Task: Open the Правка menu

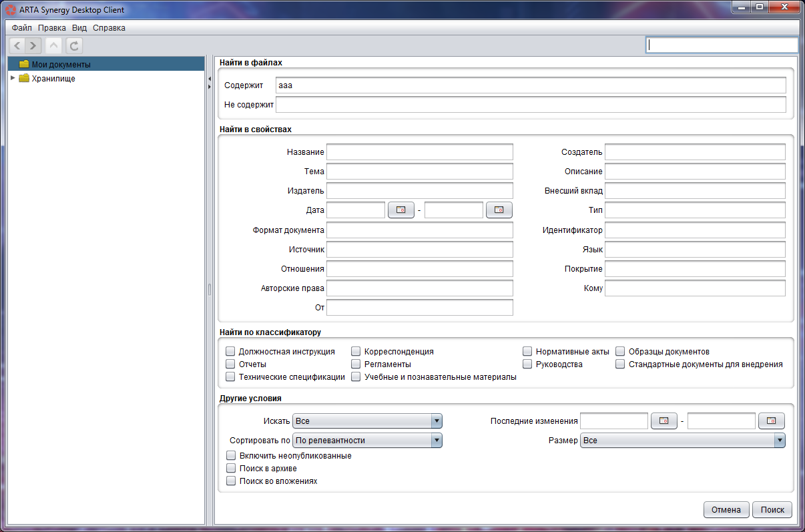Action: pos(52,28)
